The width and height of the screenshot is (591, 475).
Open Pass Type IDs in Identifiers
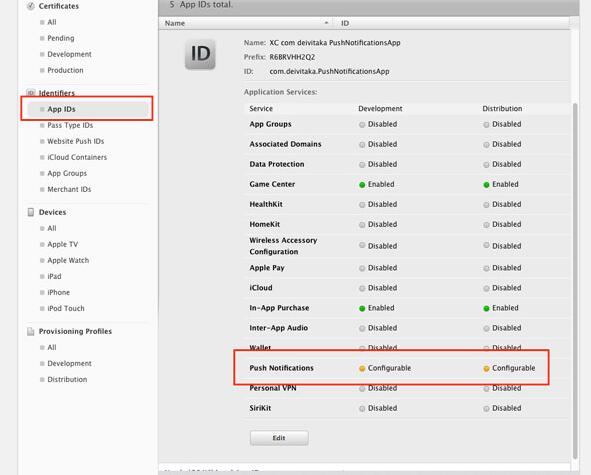[70, 125]
